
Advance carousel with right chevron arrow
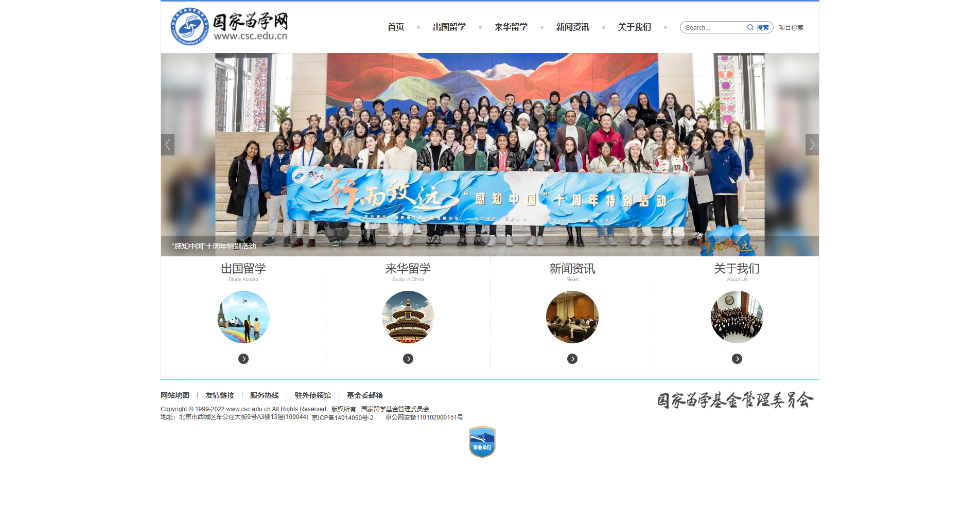tap(811, 145)
